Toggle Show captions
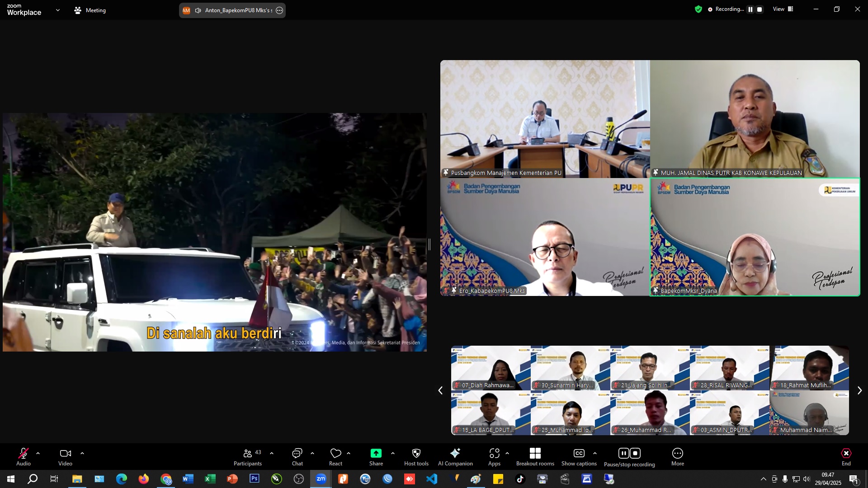This screenshot has height=488, width=868. pyautogui.click(x=579, y=456)
